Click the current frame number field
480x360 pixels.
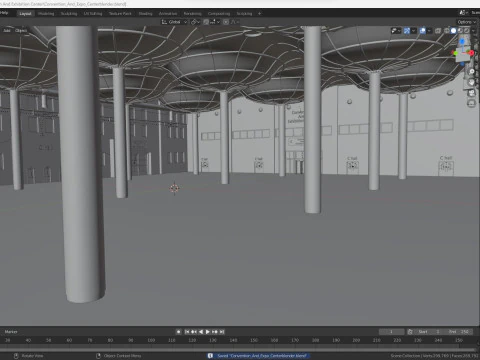(x=392, y=332)
